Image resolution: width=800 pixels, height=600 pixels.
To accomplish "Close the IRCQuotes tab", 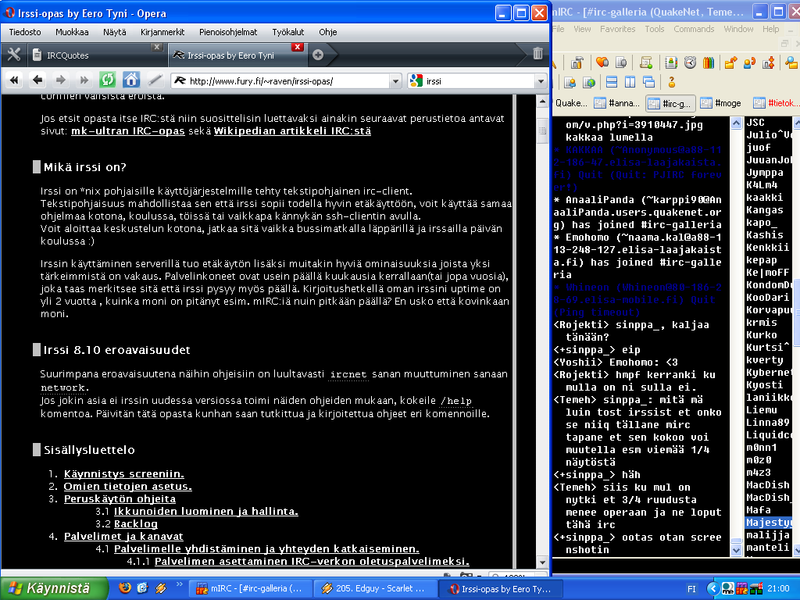I will coord(157,47).
